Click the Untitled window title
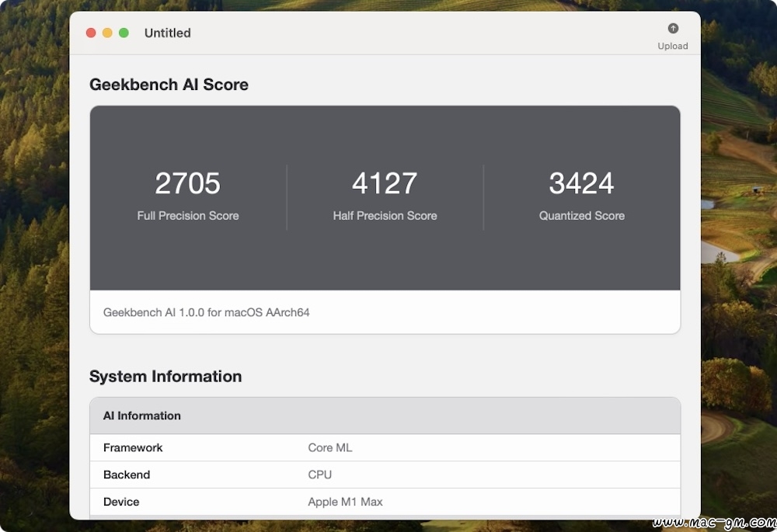The image size is (777, 532). [x=168, y=33]
